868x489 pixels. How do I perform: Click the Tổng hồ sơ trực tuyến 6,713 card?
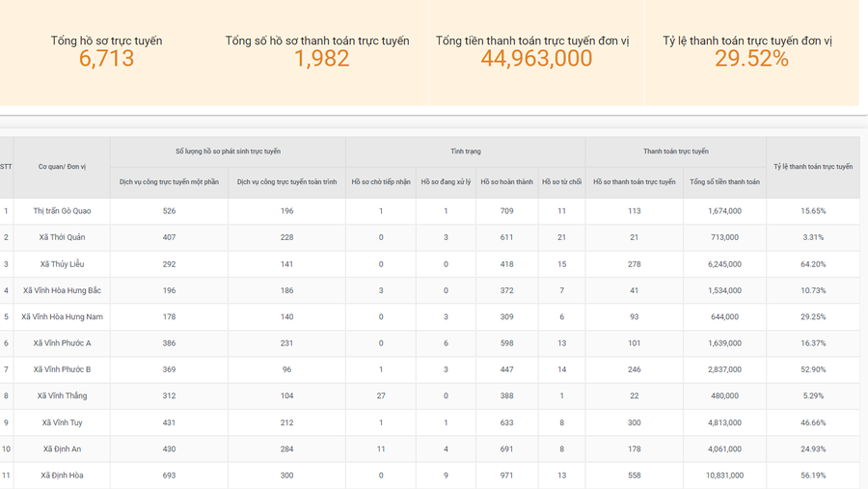[106, 52]
